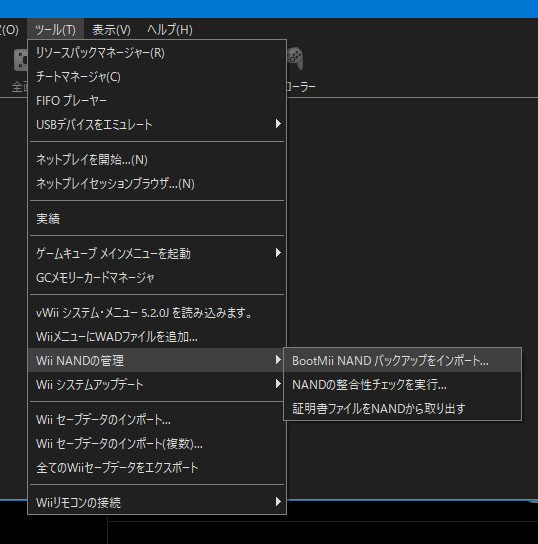Expand USBデバイスをエミュレート submenu
This screenshot has height=544, width=538.
(157, 125)
